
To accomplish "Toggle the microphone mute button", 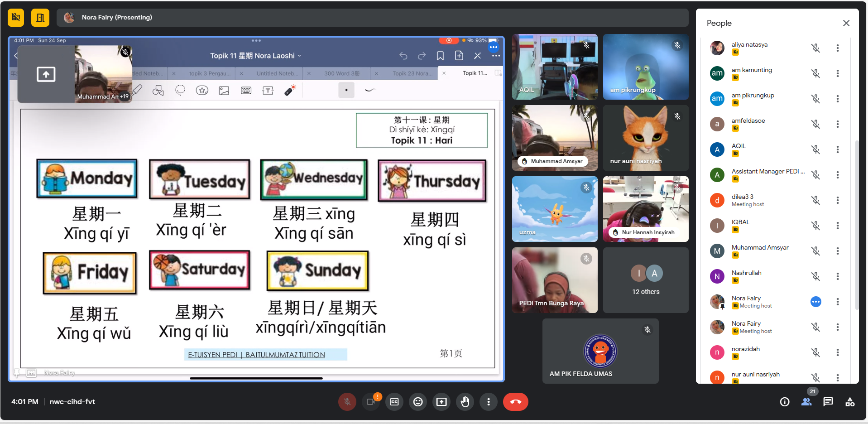I will (347, 402).
